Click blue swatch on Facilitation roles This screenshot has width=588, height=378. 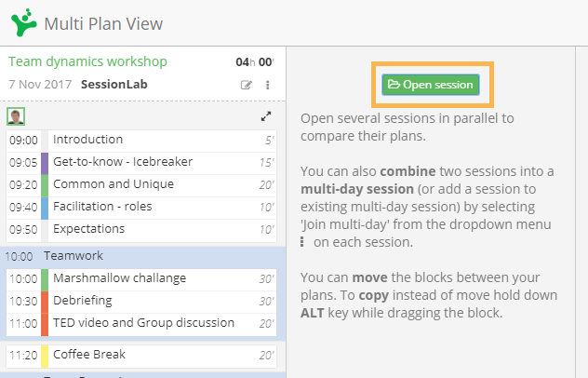(45, 208)
